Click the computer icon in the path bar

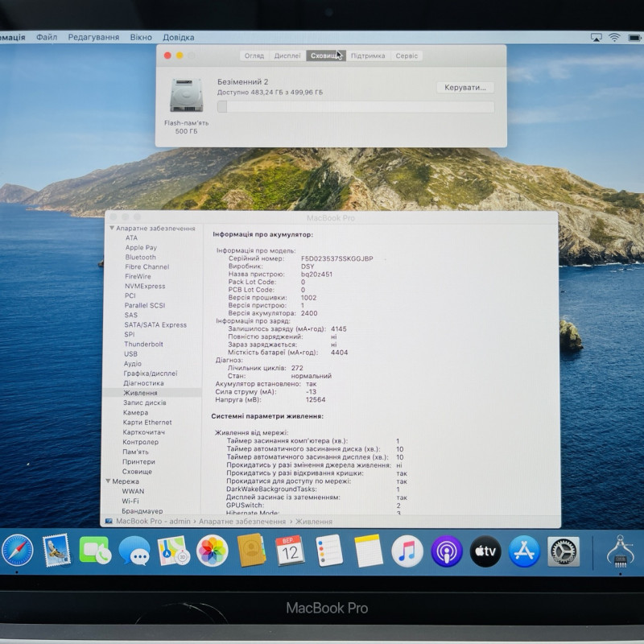pyautogui.click(x=109, y=521)
